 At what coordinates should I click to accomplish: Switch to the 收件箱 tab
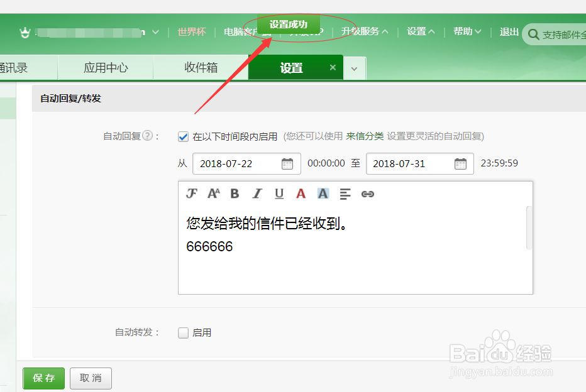pyautogui.click(x=201, y=67)
